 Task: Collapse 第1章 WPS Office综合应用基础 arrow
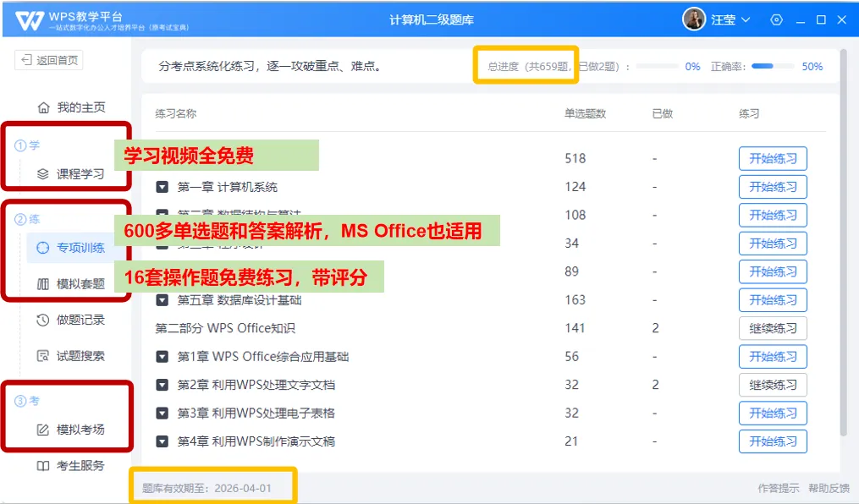point(162,357)
